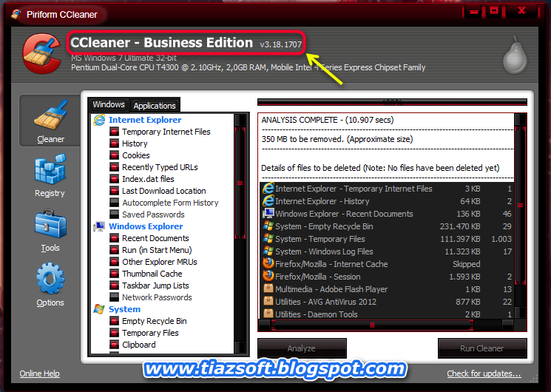Click the results pane horizontal scrollbar
Viewport: 551px width, 392px height.
click(x=372, y=325)
